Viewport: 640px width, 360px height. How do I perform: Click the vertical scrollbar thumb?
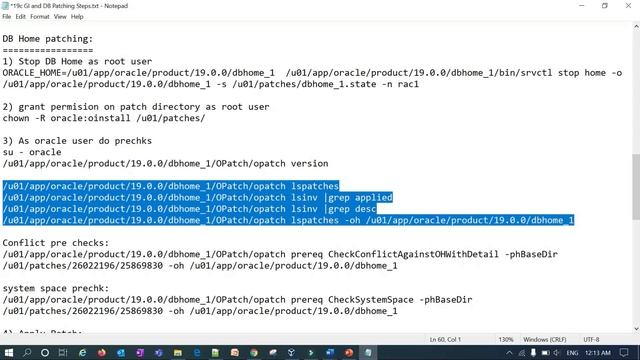tap(636, 187)
